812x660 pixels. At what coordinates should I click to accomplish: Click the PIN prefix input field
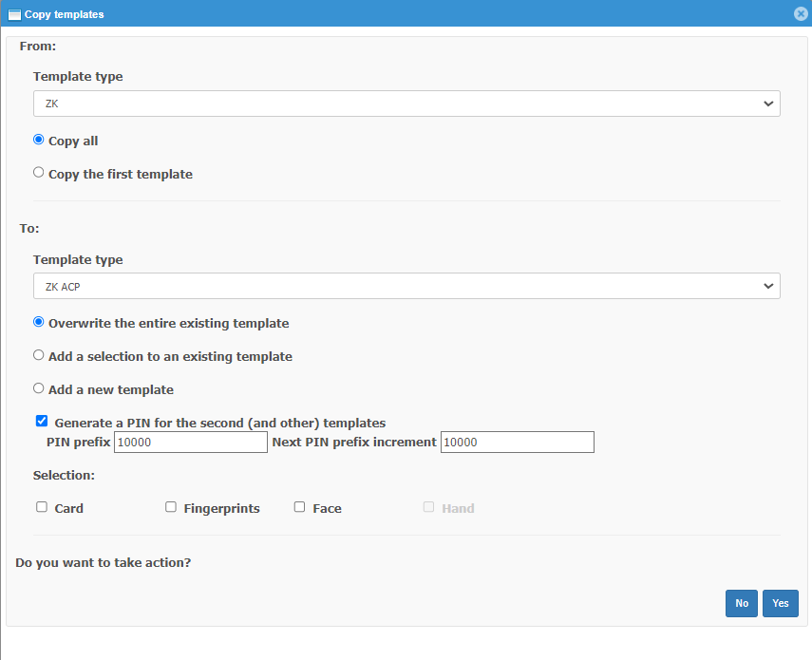point(191,443)
